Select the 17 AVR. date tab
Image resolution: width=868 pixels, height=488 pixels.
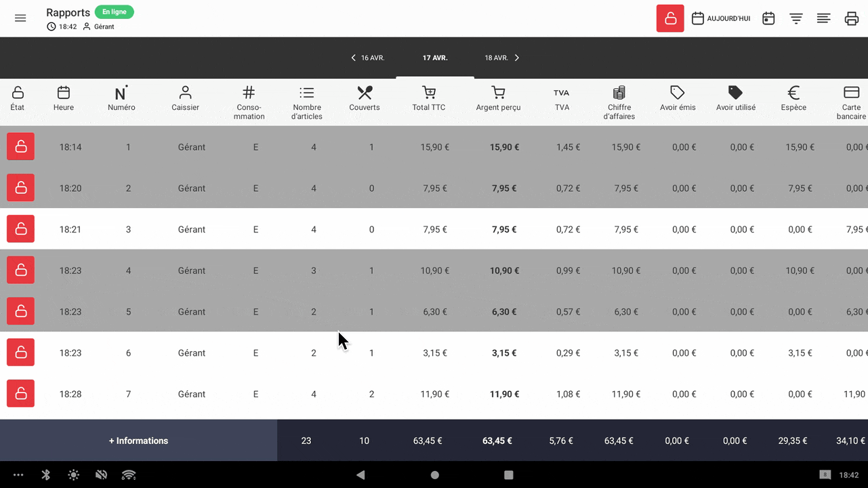[x=435, y=58]
